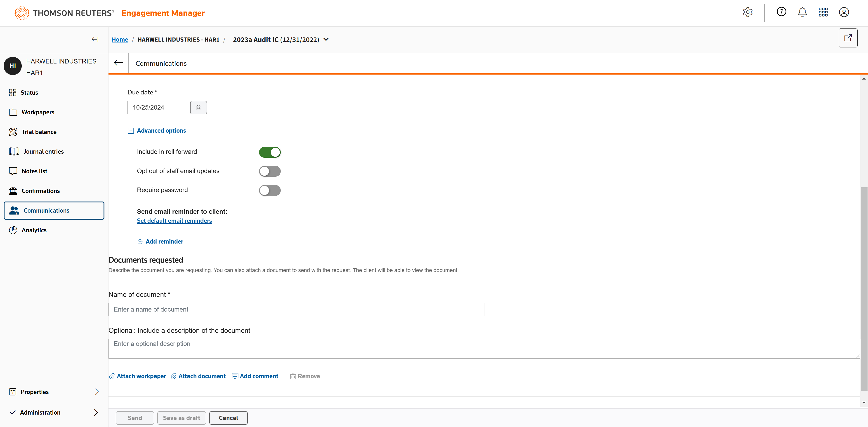
Task: Enable Opt out of staff email updates
Action: 270,171
